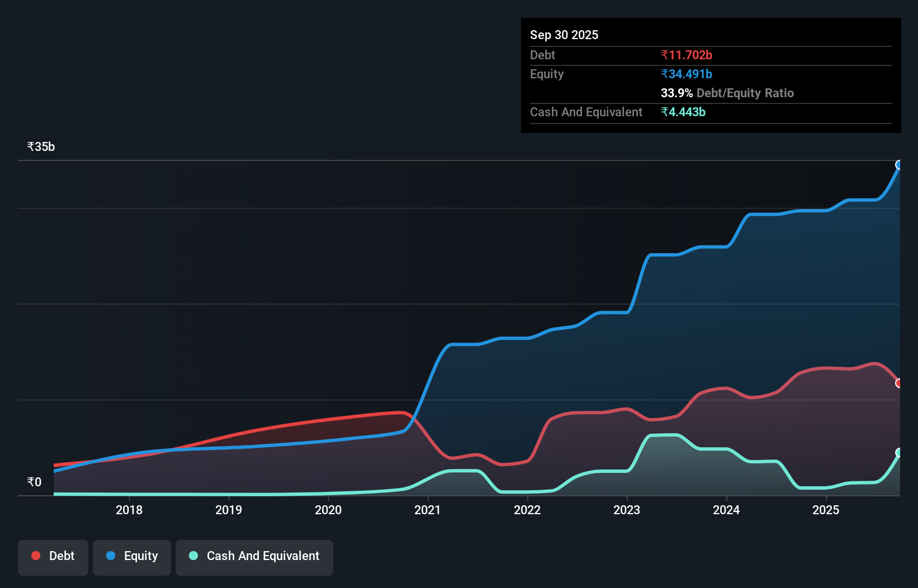Click the blue Equity value ₹34.491b
918x588 pixels.
point(687,74)
